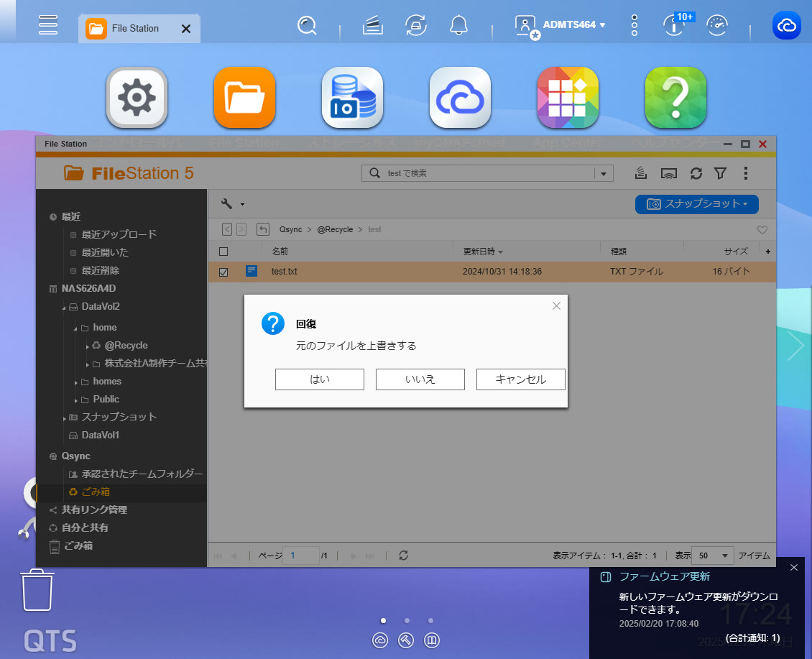Click @Recycle in the breadcrumb path
The width and height of the screenshot is (812, 659).
[335, 229]
